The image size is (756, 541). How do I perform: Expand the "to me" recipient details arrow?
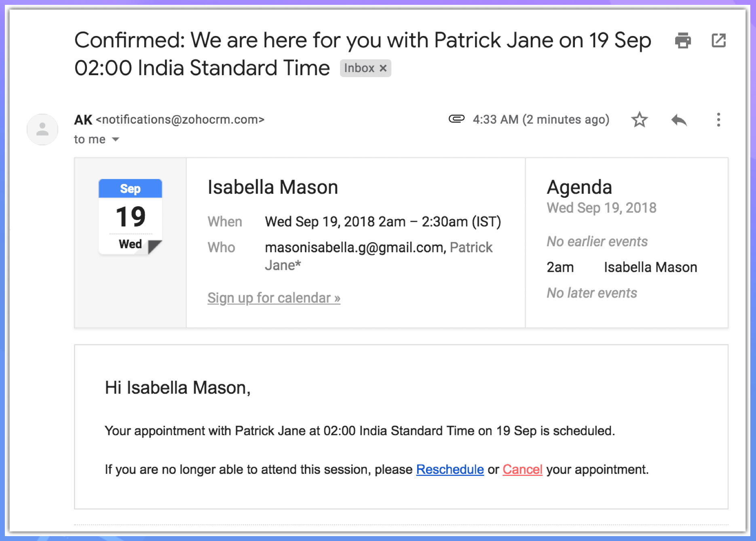coord(116,139)
